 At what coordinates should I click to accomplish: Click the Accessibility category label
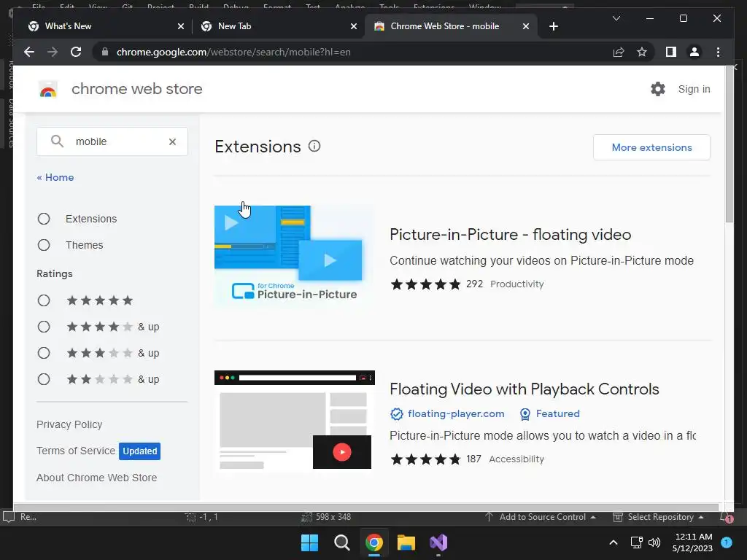tap(516, 459)
